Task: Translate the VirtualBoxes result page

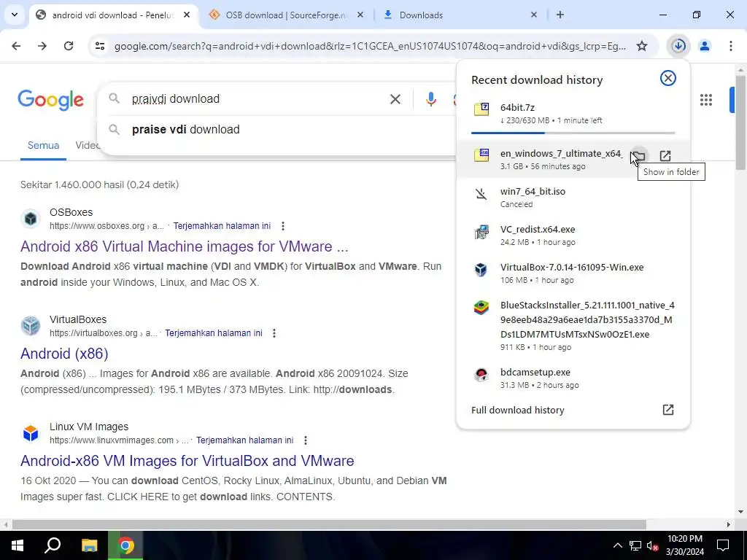Action: (x=214, y=332)
